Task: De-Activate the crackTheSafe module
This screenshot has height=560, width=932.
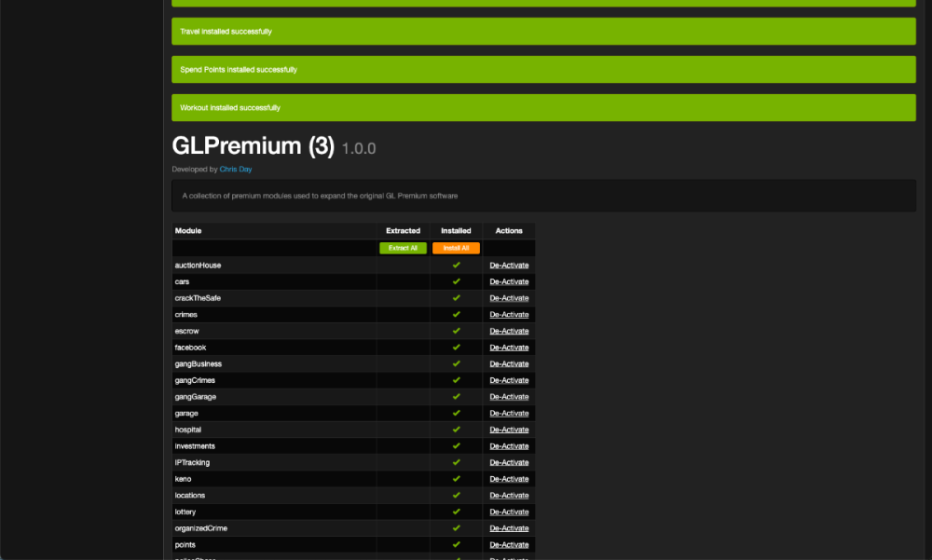Action: click(x=509, y=298)
